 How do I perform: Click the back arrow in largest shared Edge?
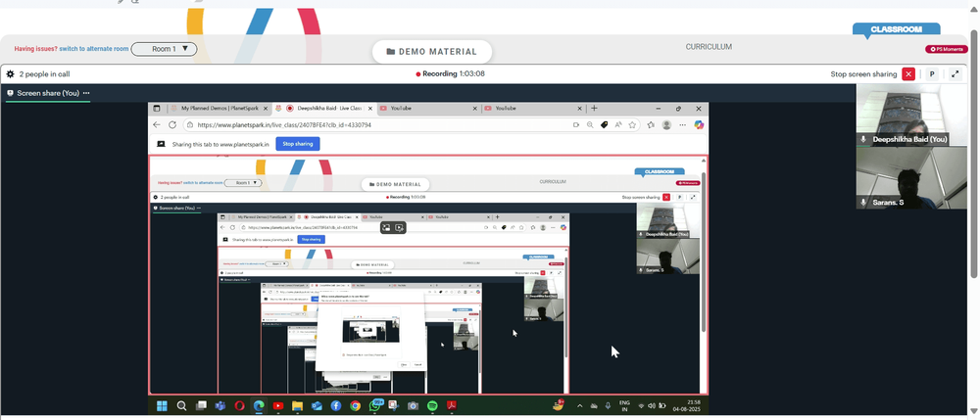pos(157,124)
